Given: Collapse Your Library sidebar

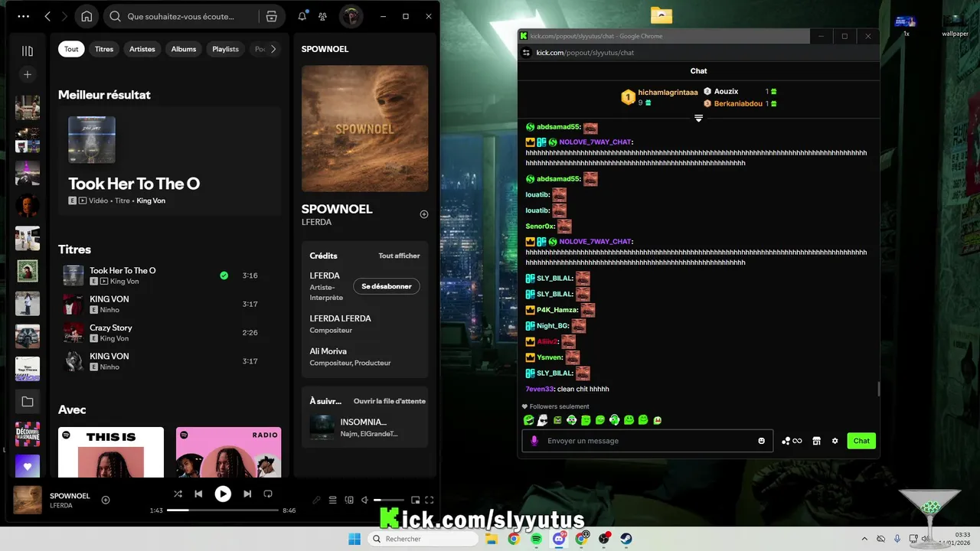Looking at the screenshot, I should [x=28, y=51].
